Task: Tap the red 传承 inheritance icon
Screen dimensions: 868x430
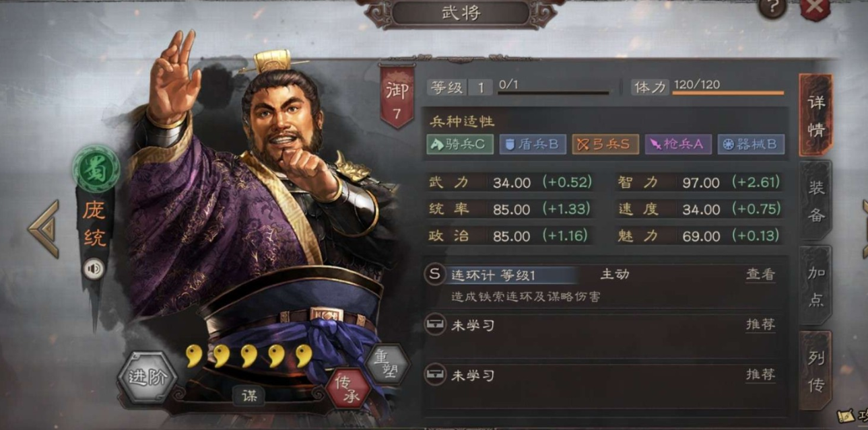Action: pyautogui.click(x=347, y=388)
